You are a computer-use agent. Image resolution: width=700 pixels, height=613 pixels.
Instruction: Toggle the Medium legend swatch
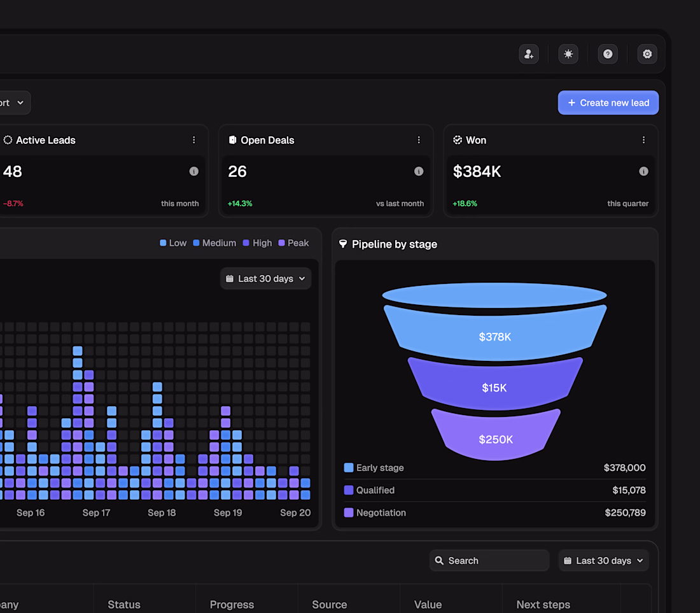point(196,243)
